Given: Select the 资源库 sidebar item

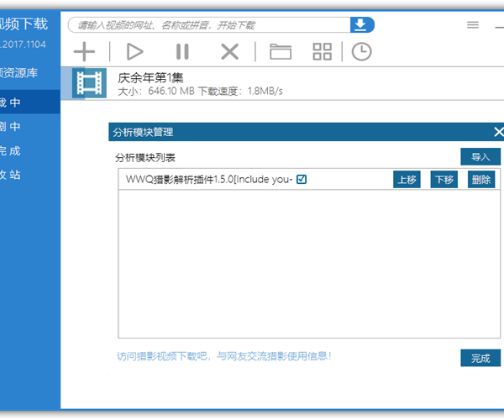Looking at the screenshot, I should (x=23, y=72).
